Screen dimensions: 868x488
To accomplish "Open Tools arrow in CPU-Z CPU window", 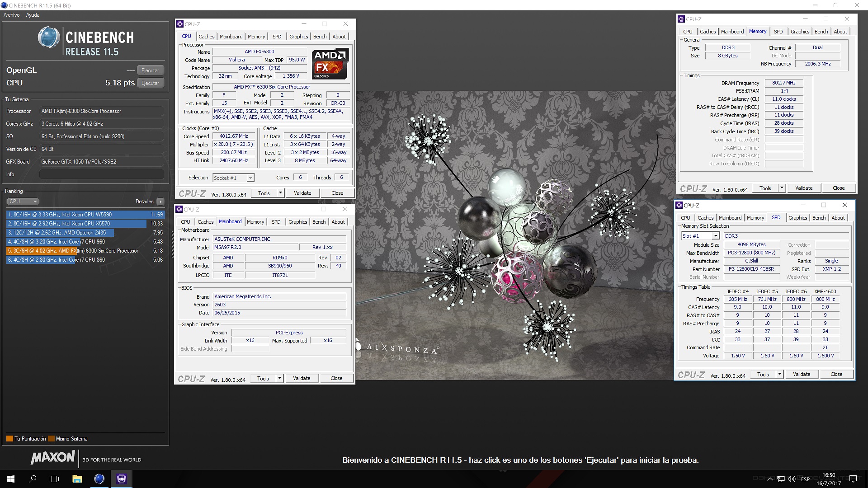I will (280, 193).
